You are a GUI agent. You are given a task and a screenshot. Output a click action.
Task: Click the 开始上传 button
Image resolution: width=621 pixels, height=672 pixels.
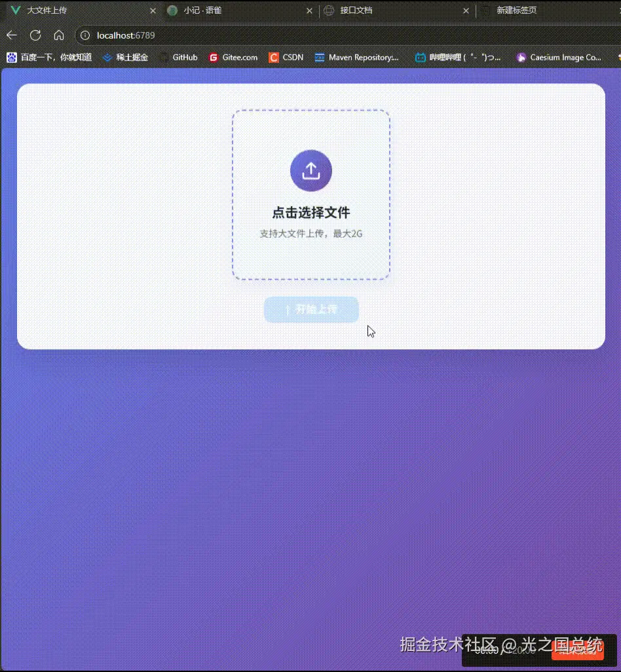click(x=311, y=309)
